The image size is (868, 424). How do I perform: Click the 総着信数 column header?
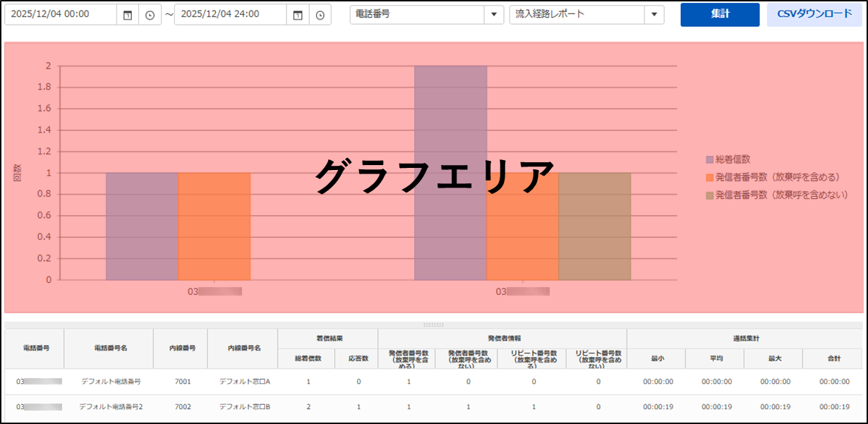306,358
